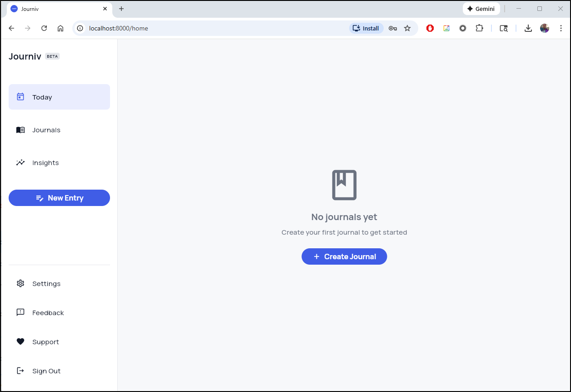The width and height of the screenshot is (571, 392).
Task: Install the Journiv app from address bar
Action: [366, 28]
